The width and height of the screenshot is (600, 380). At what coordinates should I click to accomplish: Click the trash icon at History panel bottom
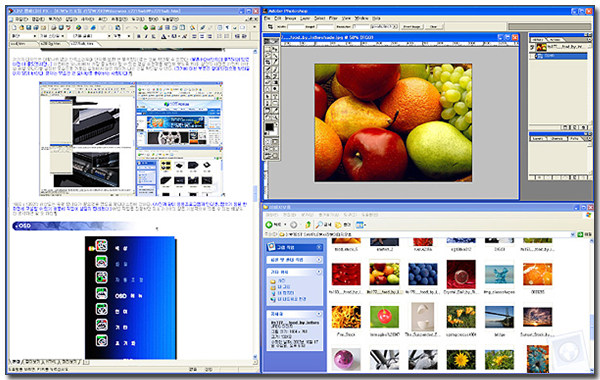583,127
